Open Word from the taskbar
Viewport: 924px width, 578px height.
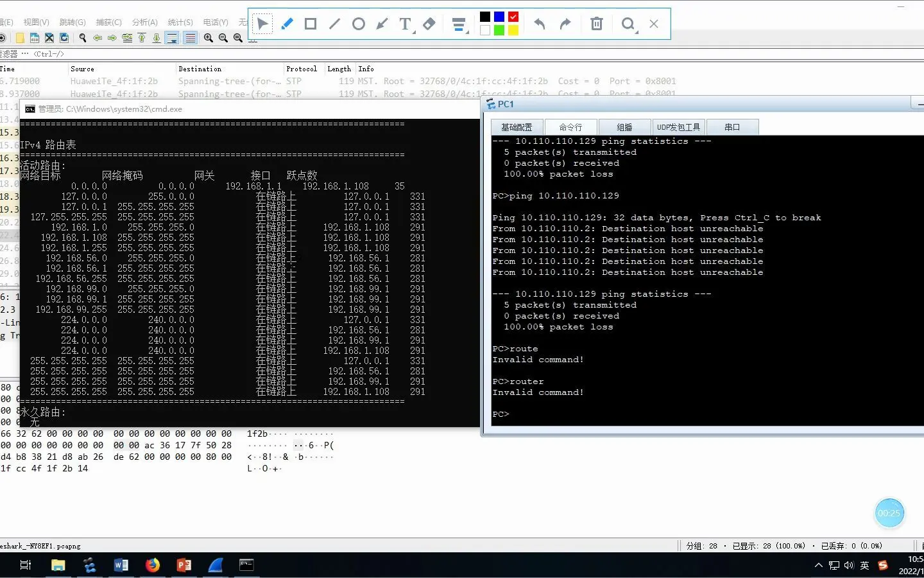click(121, 565)
